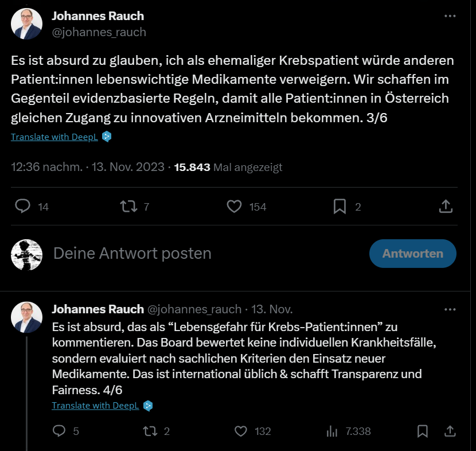Reply to the main tweet via comment icon
Viewport: 476px width, 451px height.
point(23,207)
